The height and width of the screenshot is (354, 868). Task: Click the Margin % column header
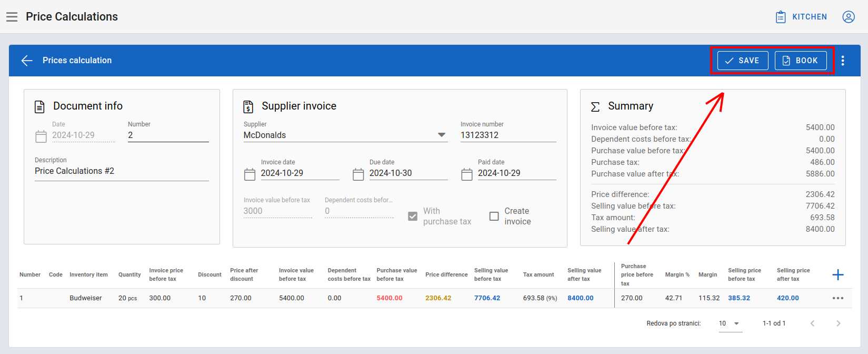(677, 275)
